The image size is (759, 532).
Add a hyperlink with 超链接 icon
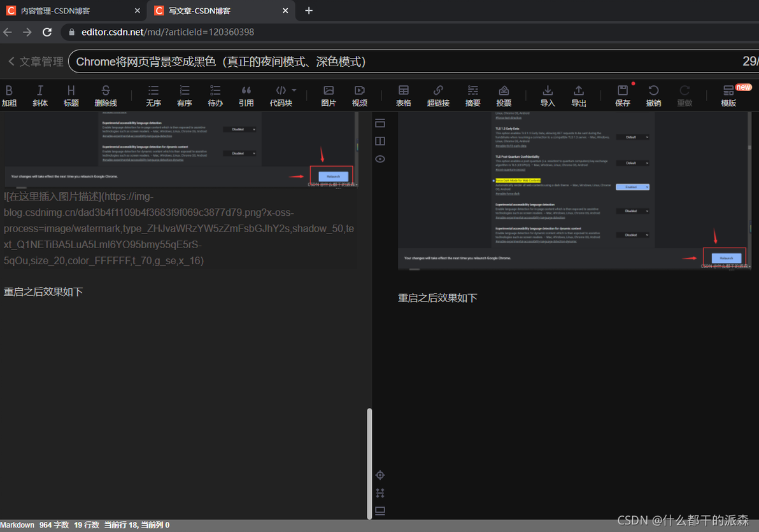[x=438, y=95]
